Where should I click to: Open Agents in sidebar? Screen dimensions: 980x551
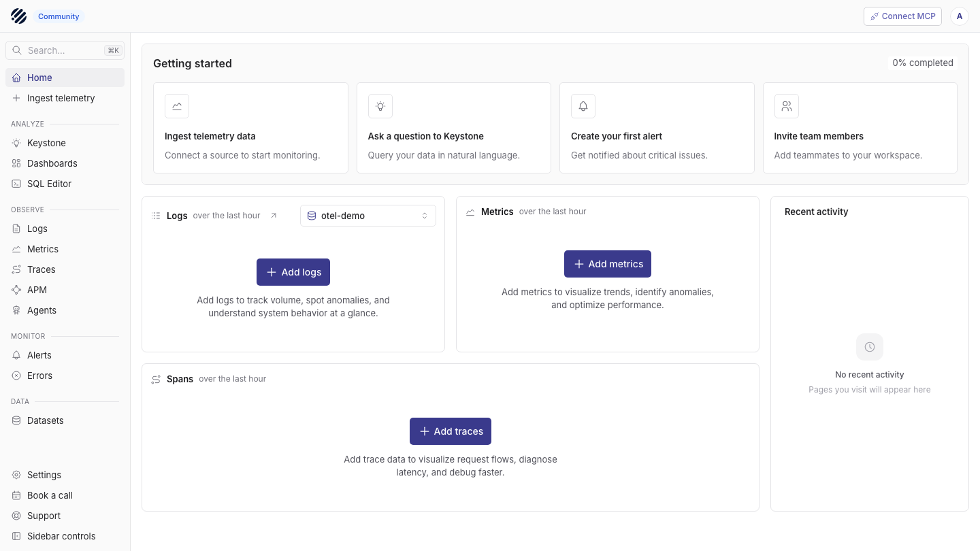tap(65, 310)
